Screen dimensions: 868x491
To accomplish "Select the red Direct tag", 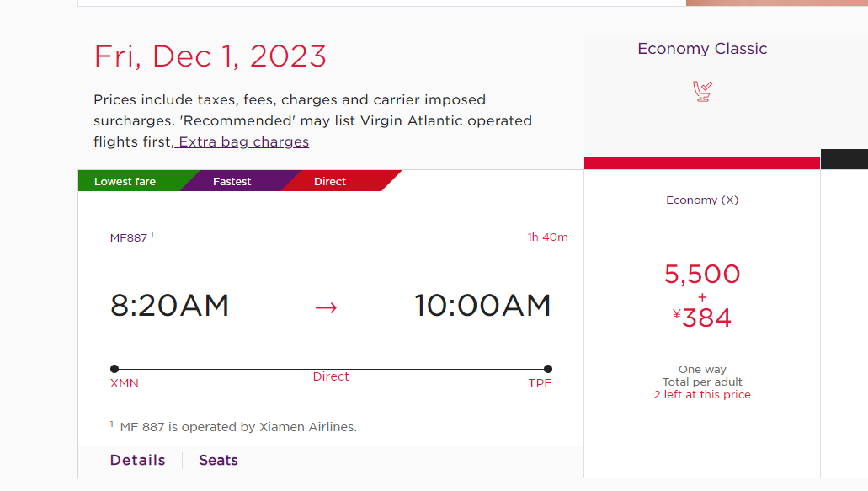I will click(330, 182).
